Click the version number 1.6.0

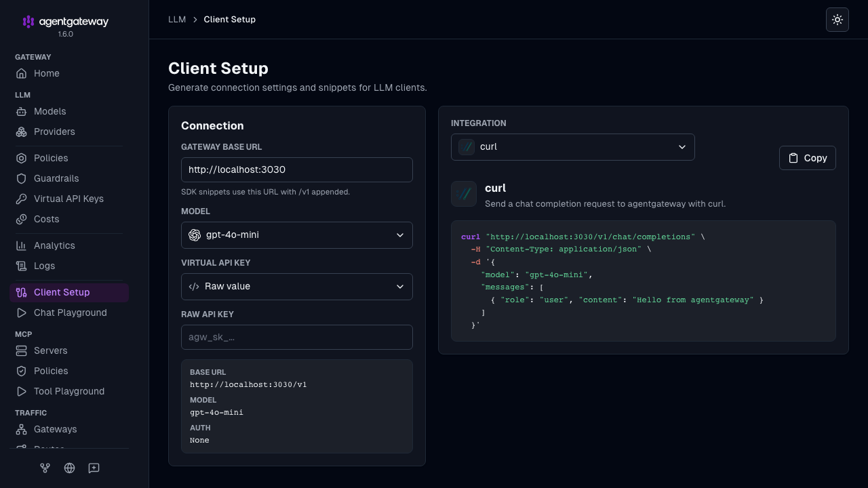(66, 34)
